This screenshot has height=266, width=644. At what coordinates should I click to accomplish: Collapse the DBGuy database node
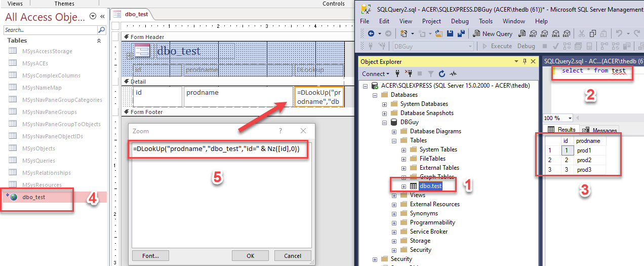pos(384,122)
